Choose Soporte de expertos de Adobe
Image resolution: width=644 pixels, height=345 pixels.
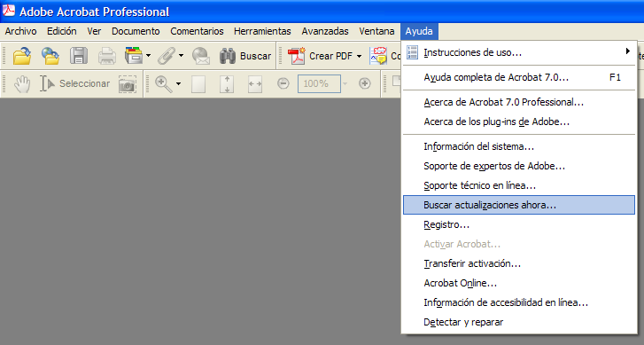point(519,166)
